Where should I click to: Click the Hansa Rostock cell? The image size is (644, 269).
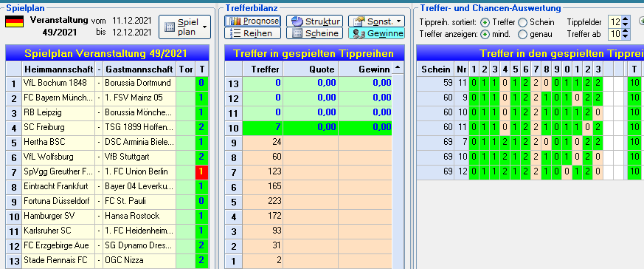(139, 217)
